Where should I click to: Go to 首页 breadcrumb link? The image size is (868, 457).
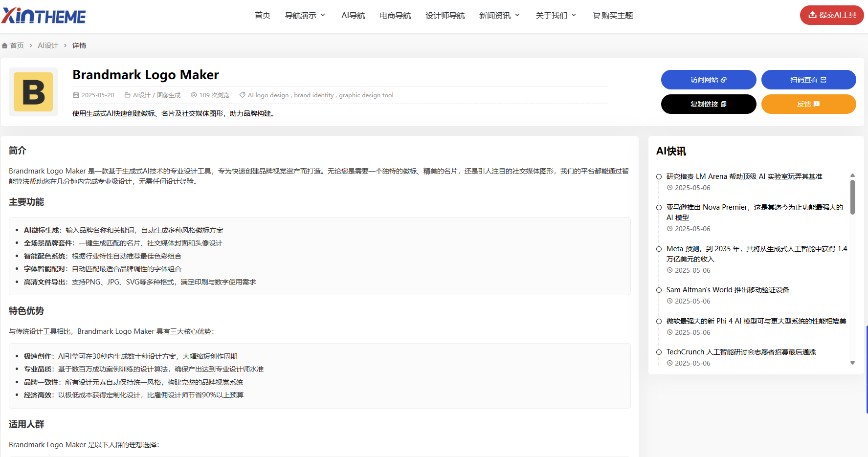point(17,45)
